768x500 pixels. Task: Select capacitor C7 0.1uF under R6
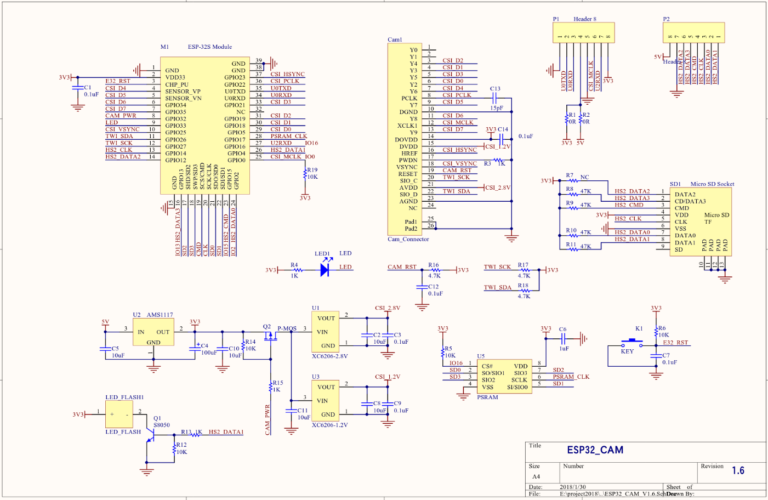656,356
